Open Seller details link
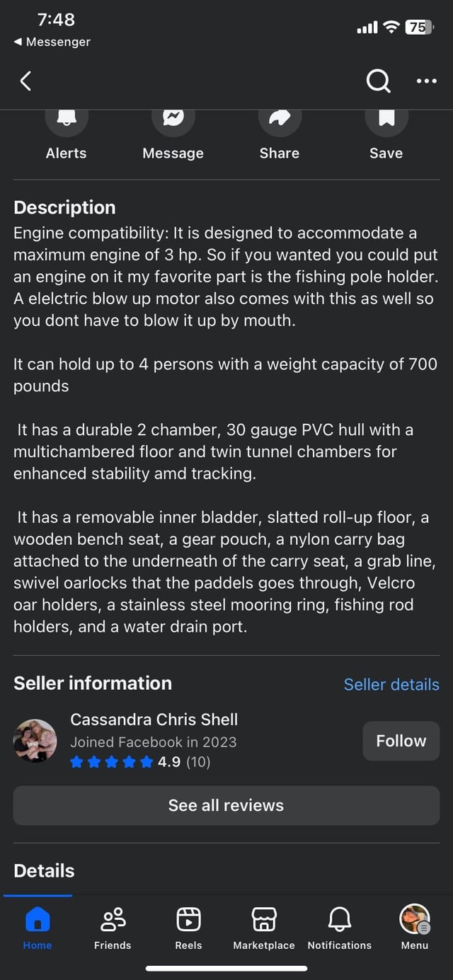The height and width of the screenshot is (980, 453). (x=391, y=684)
